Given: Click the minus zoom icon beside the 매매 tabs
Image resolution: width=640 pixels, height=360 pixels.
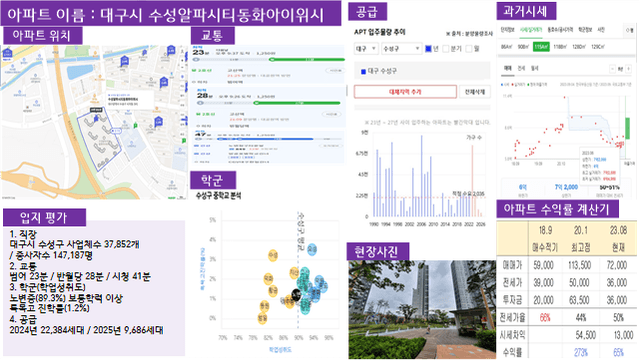Looking at the screenshot, I should tap(612, 69).
